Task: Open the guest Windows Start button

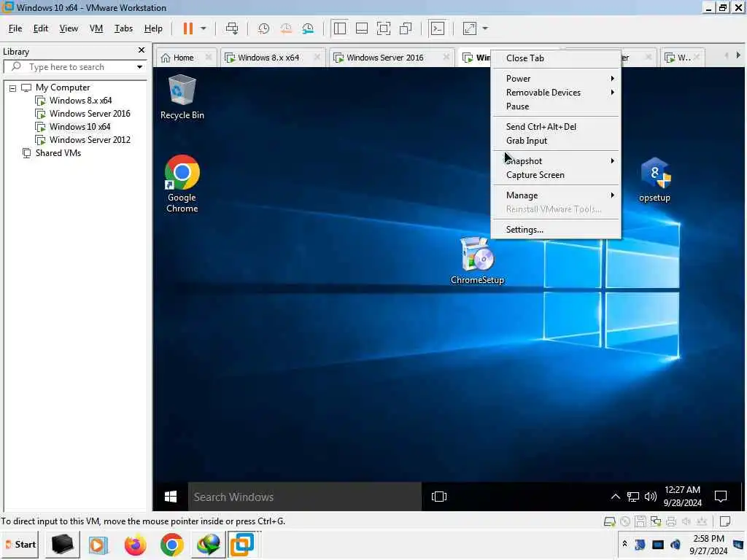Action: pyautogui.click(x=171, y=497)
